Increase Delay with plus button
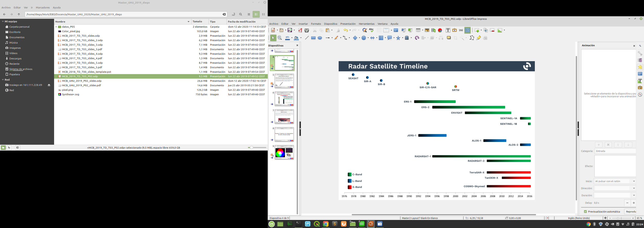This screenshot has height=228, width=644. point(633,203)
